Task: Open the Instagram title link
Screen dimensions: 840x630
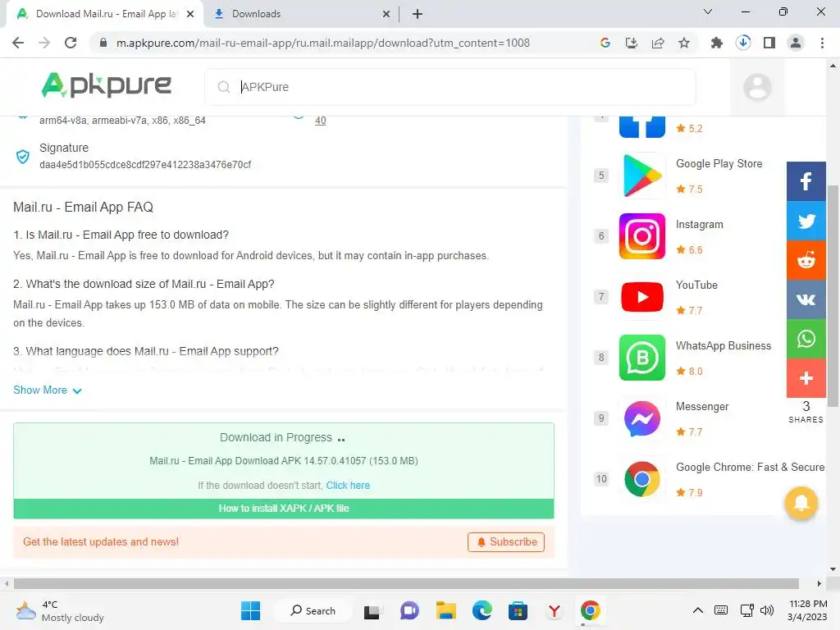Action: pos(699,225)
